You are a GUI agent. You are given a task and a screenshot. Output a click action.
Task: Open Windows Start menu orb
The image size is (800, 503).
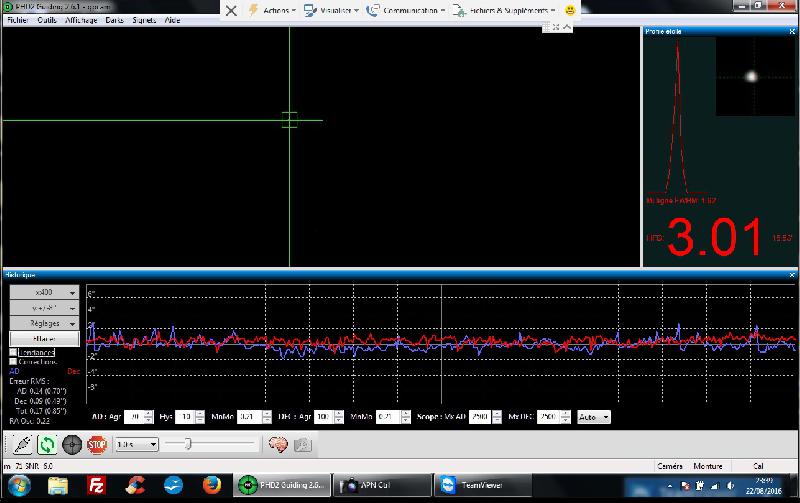[x=19, y=485]
